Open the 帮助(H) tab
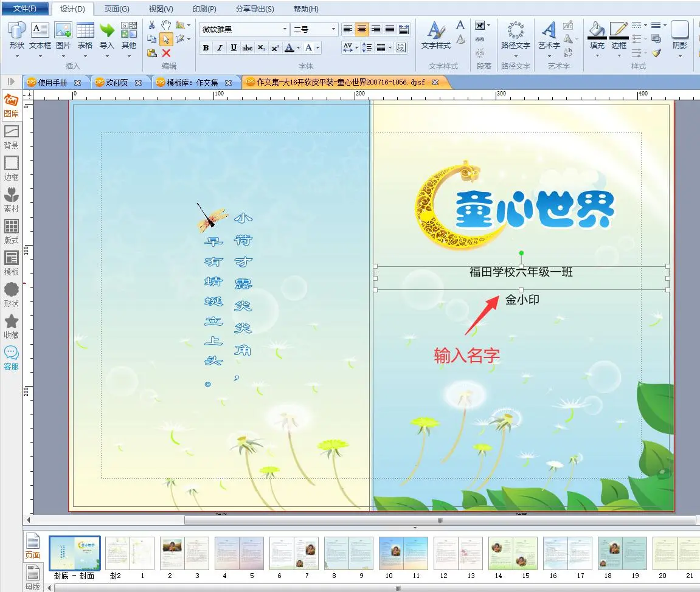Image resolution: width=700 pixels, height=592 pixels. (307, 9)
